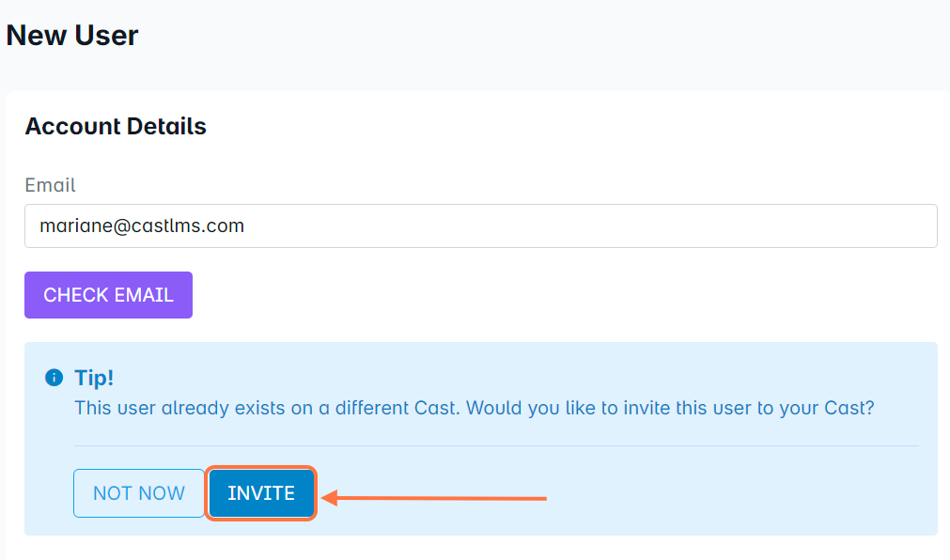Screen dimensions: 950x560
Task: Click the divider line inside the tip box
Action: [496, 445]
